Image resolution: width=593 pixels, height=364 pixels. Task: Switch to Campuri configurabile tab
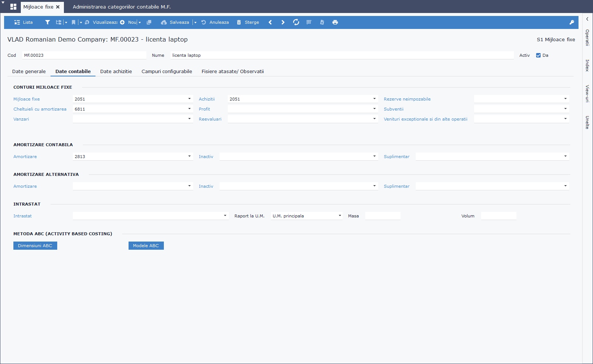pyautogui.click(x=167, y=71)
